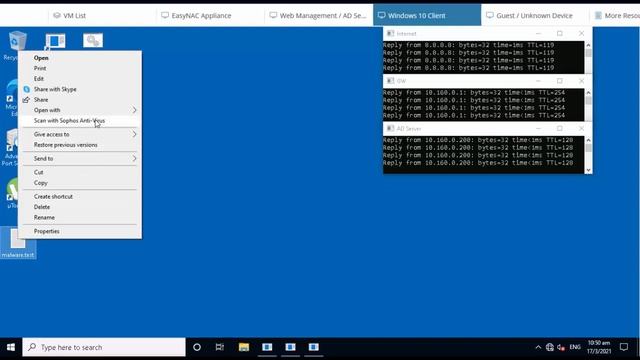
Task: Expand the Give access to submenu
Action: [80, 134]
